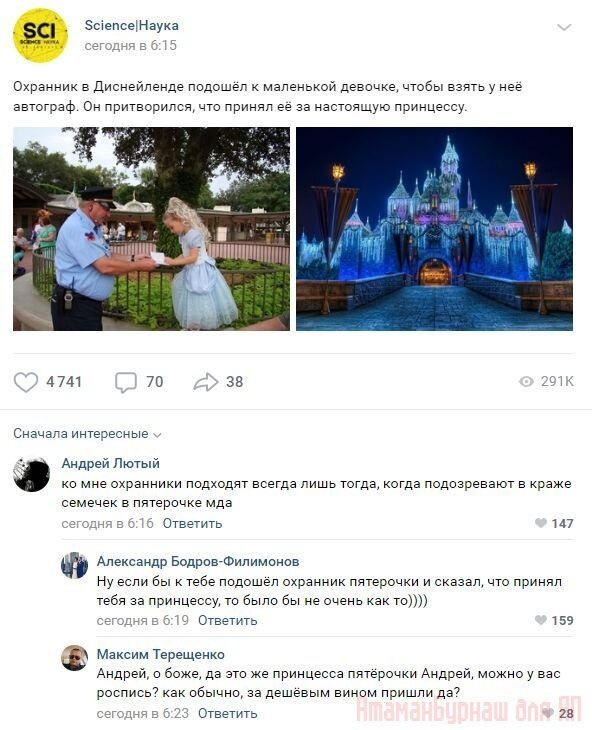Viewport: 592px width, 730px height.
Task: Open Александр Бодров-Филимонов's avatar picture
Action: coord(74,566)
